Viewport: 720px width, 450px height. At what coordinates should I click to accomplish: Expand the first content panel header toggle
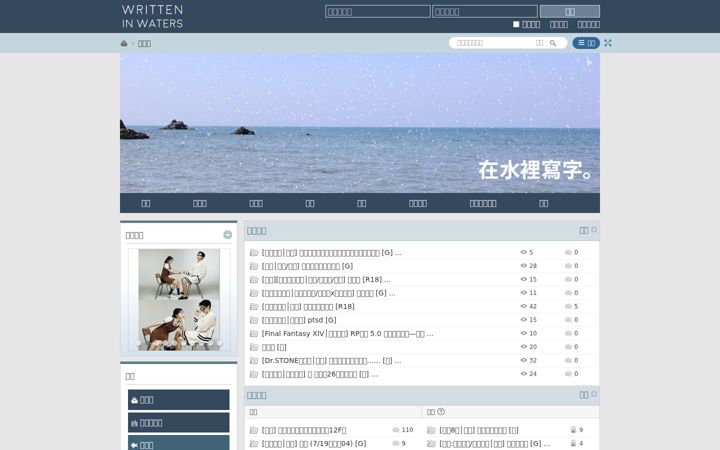pos(594,229)
